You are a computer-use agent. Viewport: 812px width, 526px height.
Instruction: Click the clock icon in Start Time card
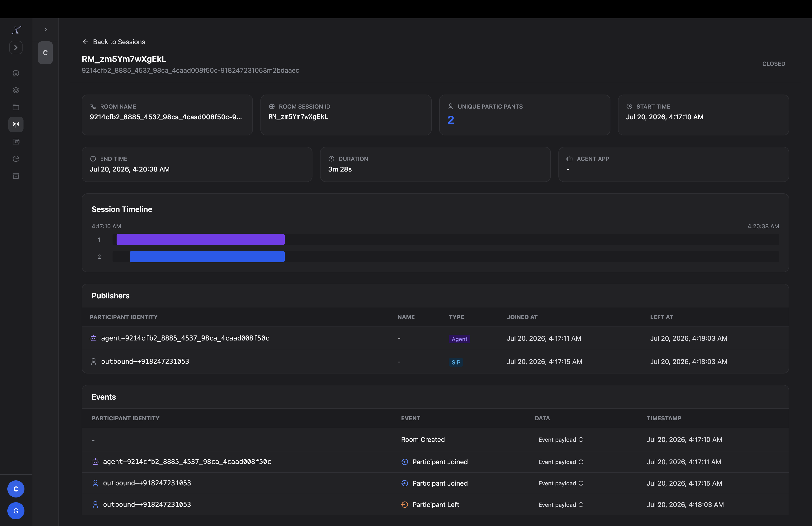(629, 106)
